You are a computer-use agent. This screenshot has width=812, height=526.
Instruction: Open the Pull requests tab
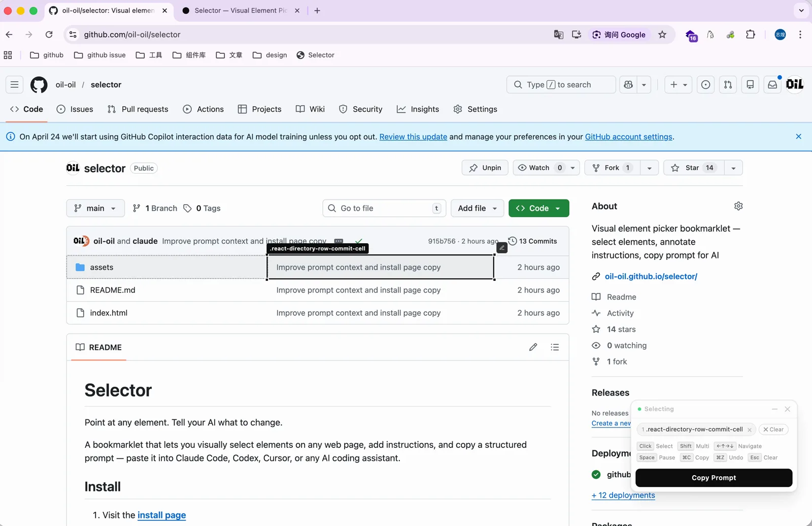[138, 109]
